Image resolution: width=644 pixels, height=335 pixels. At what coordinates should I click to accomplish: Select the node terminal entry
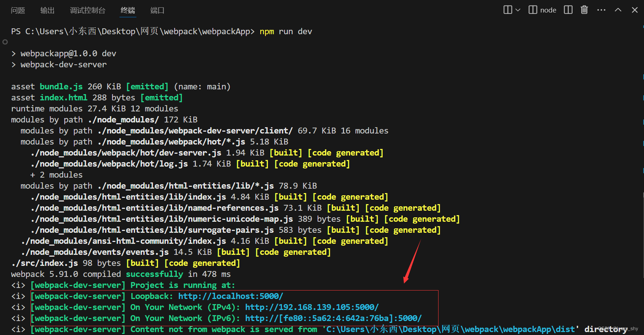(x=543, y=10)
